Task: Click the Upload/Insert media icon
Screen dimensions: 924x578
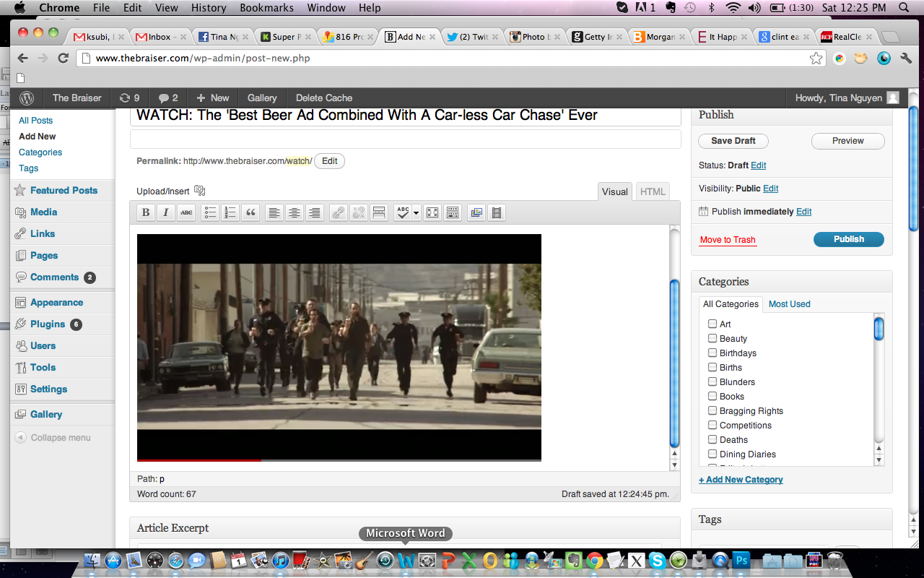Action: (200, 191)
